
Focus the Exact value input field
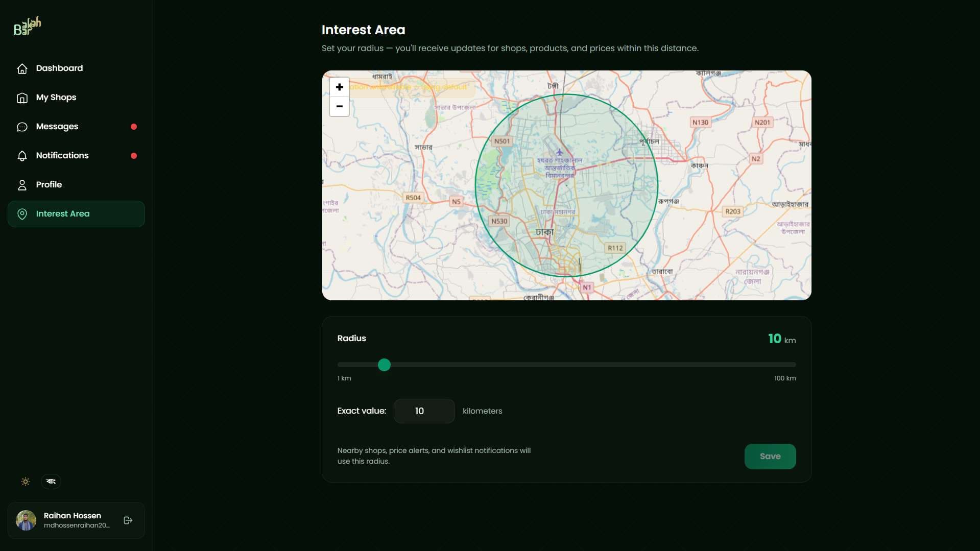(424, 411)
